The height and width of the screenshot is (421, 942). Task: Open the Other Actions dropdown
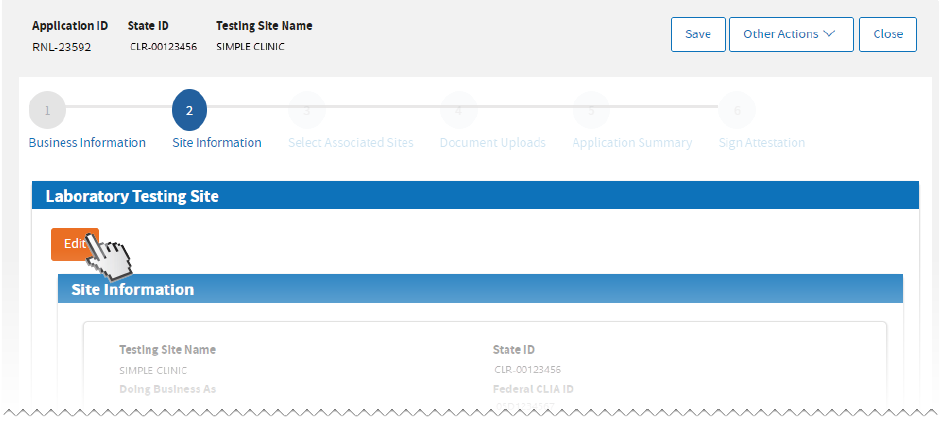click(790, 34)
